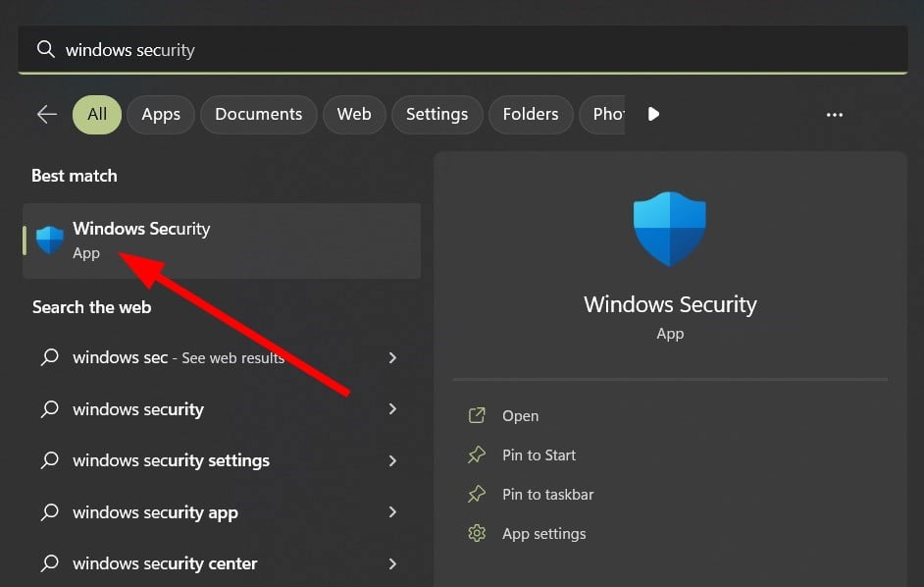
Task: Open the Windows Security best match result
Action: (222, 240)
